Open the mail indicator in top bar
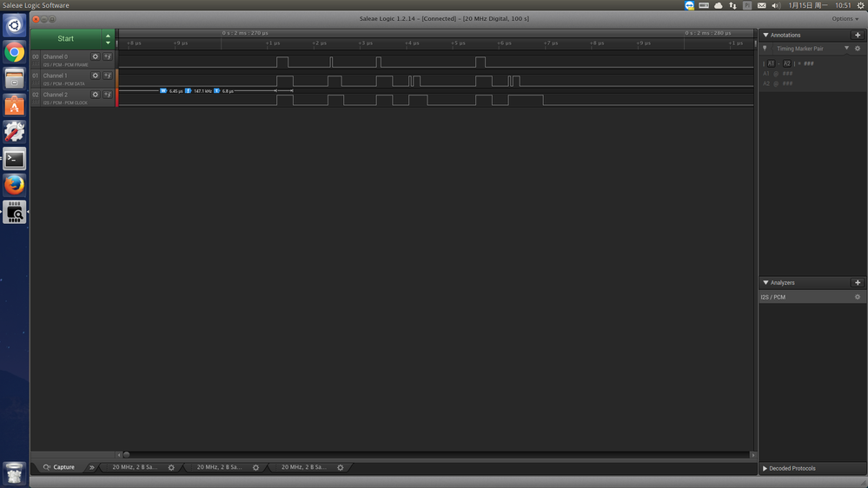Viewport: 868px width, 488px height. pos(762,5)
